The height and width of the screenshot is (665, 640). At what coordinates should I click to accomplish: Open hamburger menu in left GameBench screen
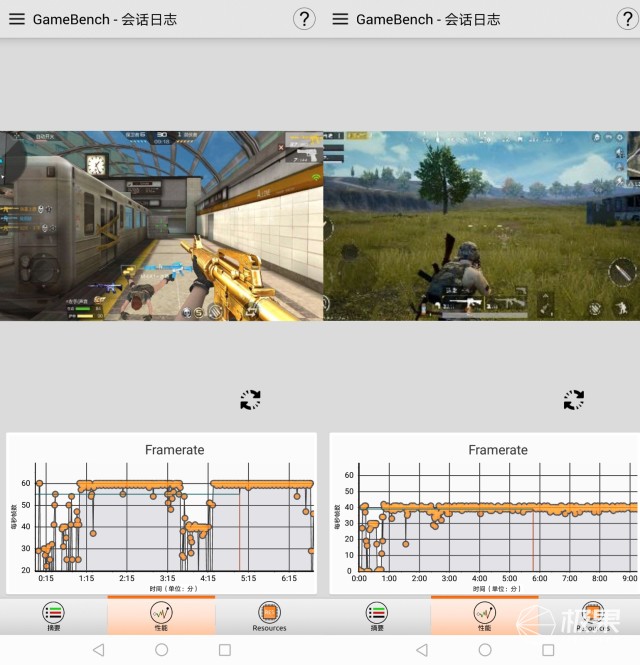17,19
